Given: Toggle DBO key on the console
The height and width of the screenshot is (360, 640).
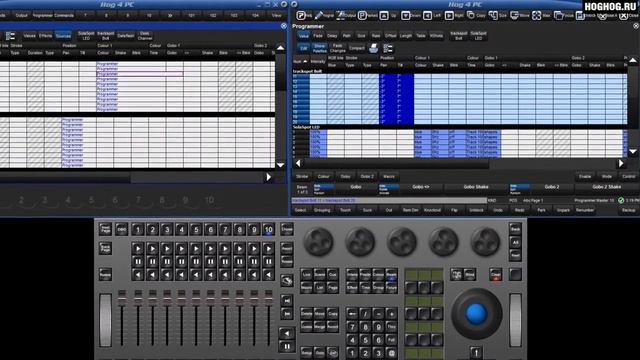Looking at the screenshot, I should (121, 229).
